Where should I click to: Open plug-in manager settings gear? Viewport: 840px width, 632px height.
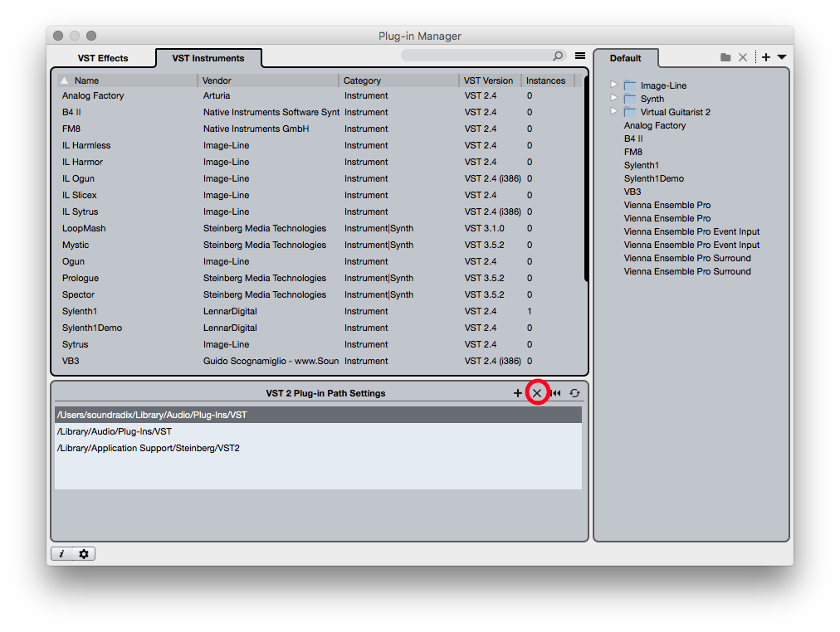(84, 554)
